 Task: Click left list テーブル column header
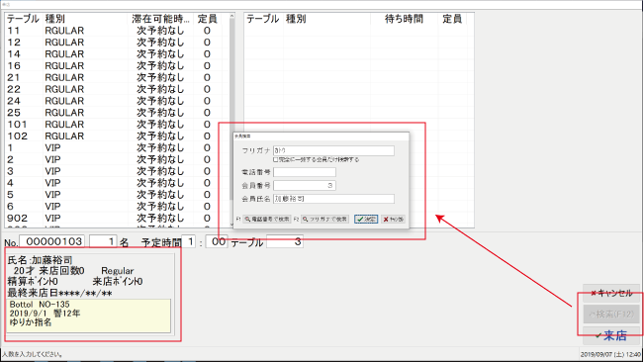point(24,19)
